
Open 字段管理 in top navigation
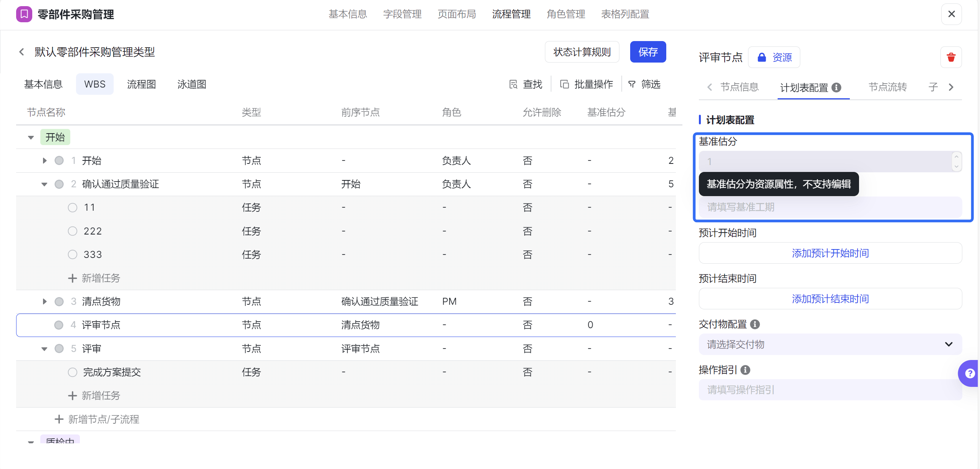(402, 14)
